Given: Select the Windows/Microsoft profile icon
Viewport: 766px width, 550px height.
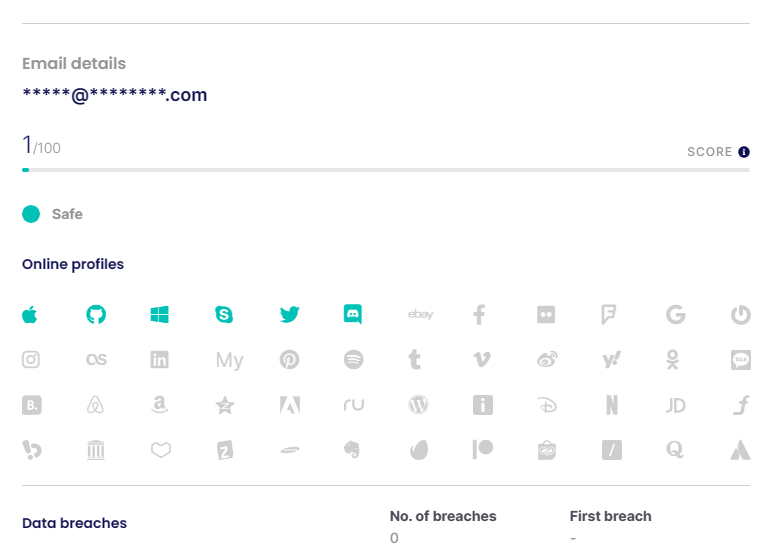Looking at the screenshot, I should tap(160, 315).
